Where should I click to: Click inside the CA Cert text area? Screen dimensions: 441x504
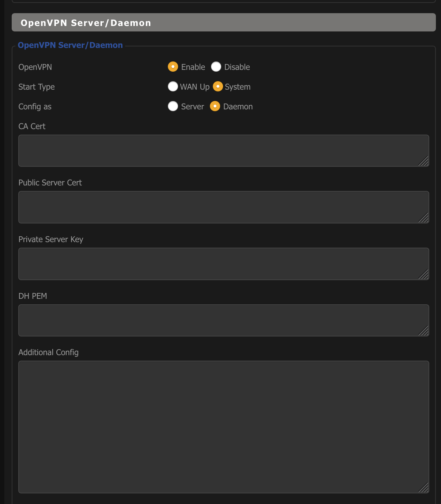[x=223, y=151]
